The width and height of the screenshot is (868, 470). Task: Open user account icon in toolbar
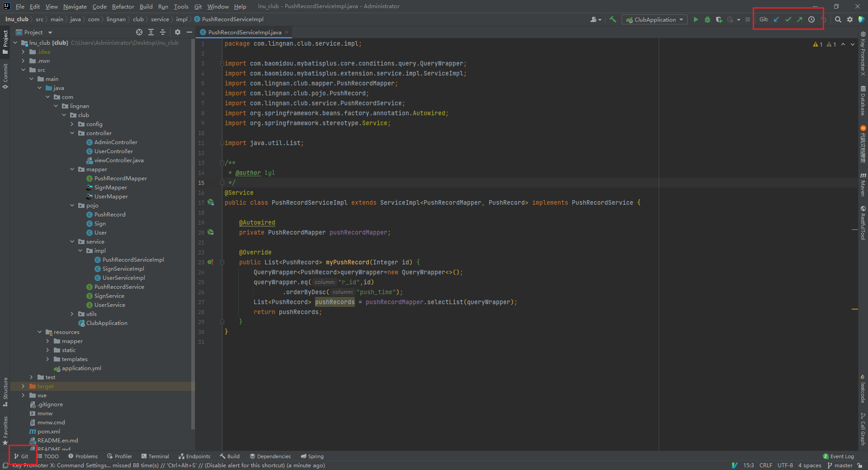[596, 19]
